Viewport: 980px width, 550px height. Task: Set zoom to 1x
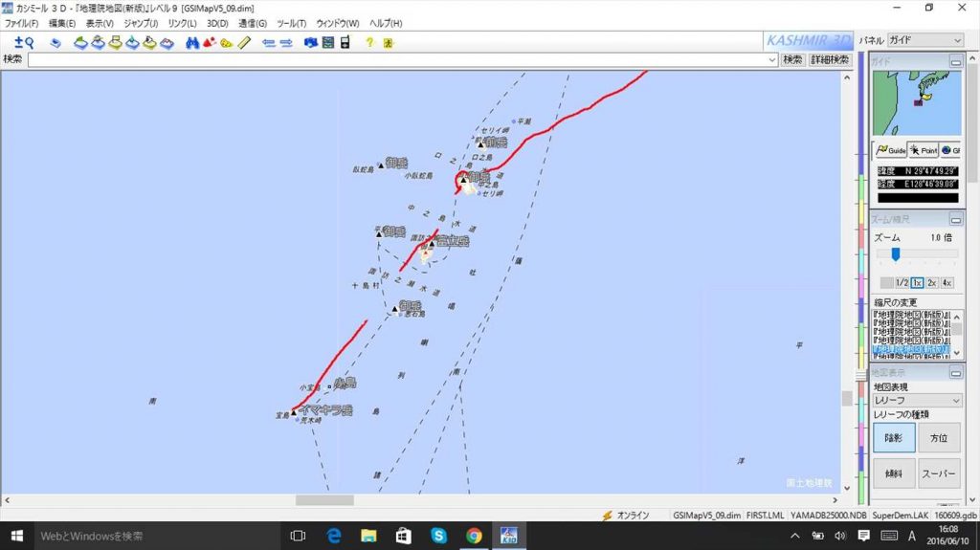coord(917,282)
